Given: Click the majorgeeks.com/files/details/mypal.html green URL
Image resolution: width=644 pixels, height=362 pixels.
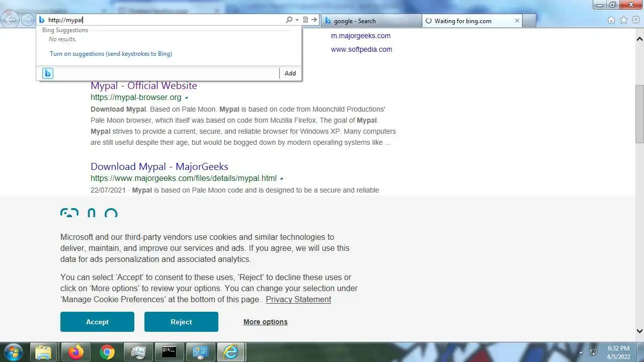Looking at the screenshot, I should click(184, 178).
